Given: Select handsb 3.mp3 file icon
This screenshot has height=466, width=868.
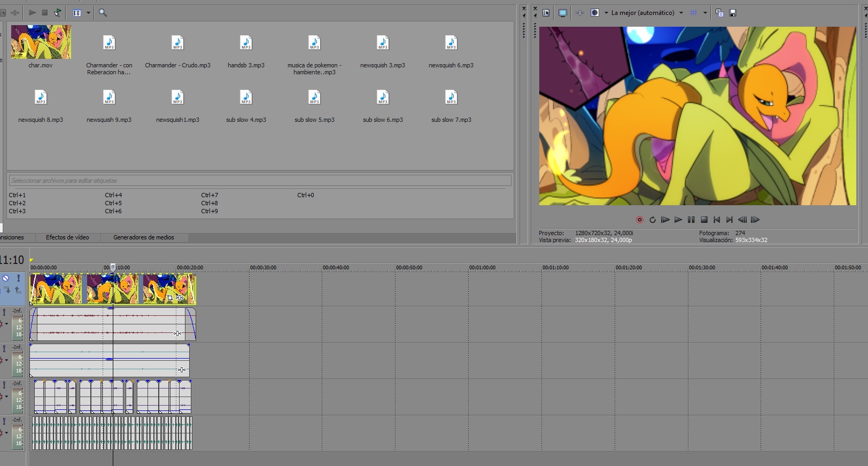Looking at the screenshot, I should [246, 43].
